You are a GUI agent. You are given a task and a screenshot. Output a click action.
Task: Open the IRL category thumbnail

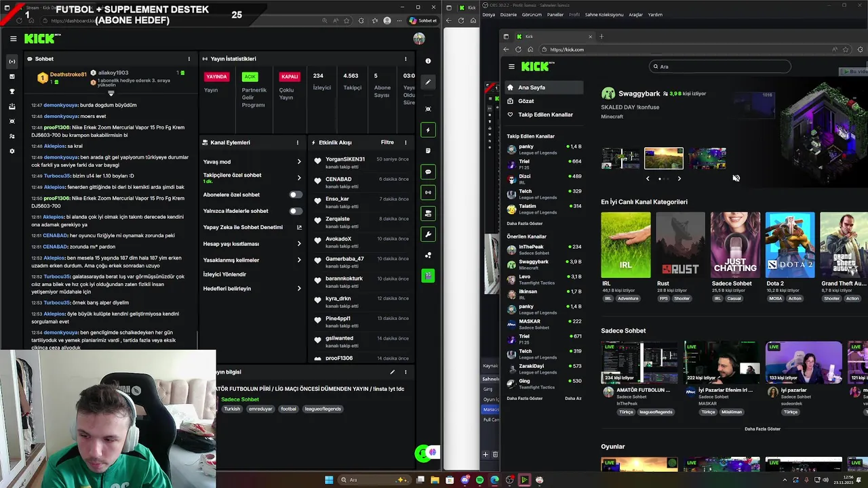625,245
